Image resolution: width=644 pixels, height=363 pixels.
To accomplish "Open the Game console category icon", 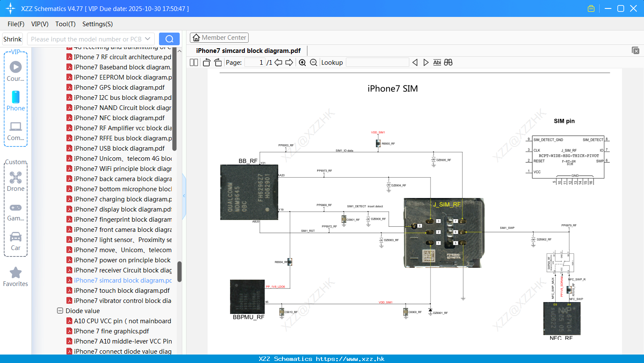I will click(16, 212).
